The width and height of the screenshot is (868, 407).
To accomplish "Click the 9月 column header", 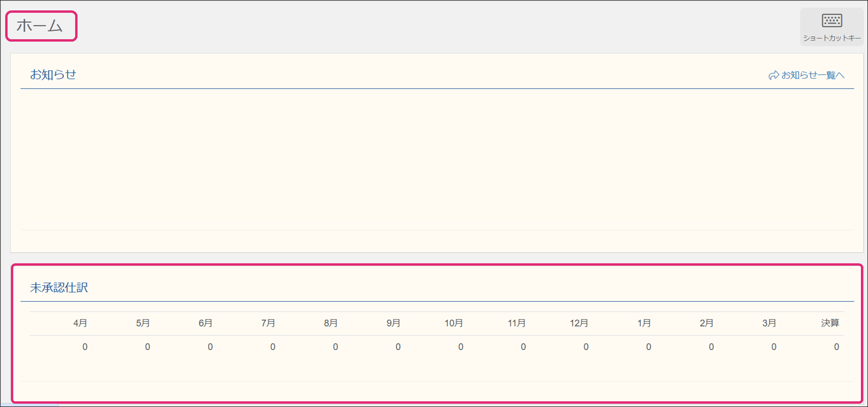I will (393, 323).
